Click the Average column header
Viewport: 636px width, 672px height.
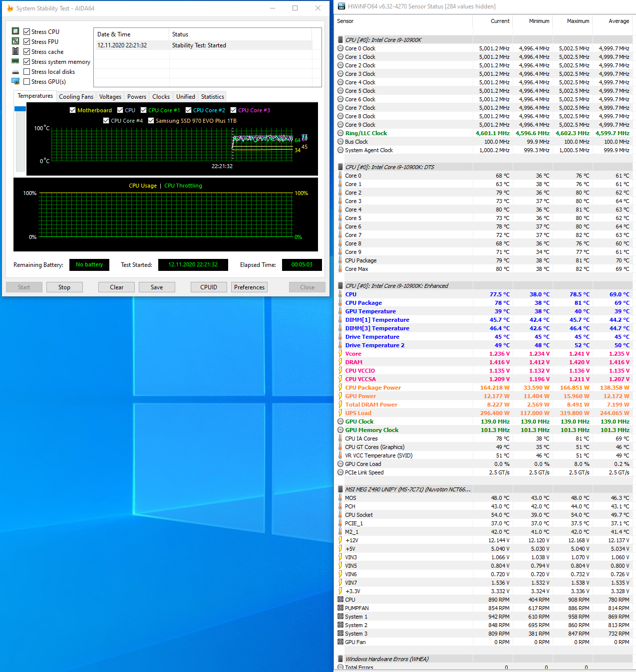point(613,21)
